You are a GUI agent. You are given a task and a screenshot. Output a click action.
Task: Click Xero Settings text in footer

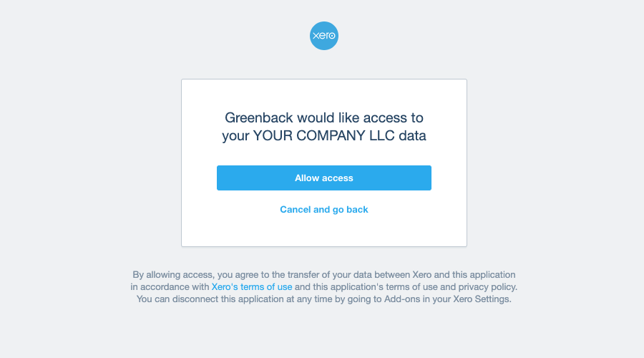tap(482, 299)
